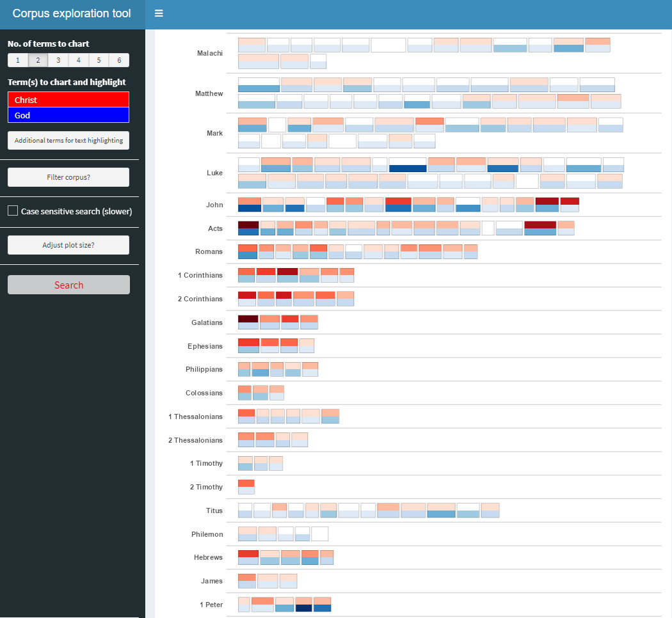Select 6 terms to chart
672x618 pixels.
[x=119, y=60]
